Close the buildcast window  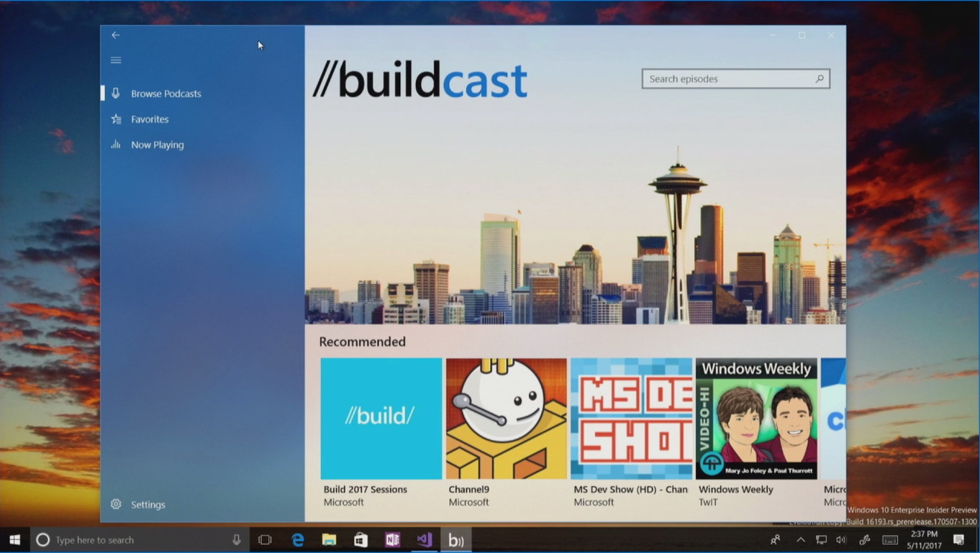pyautogui.click(x=831, y=35)
